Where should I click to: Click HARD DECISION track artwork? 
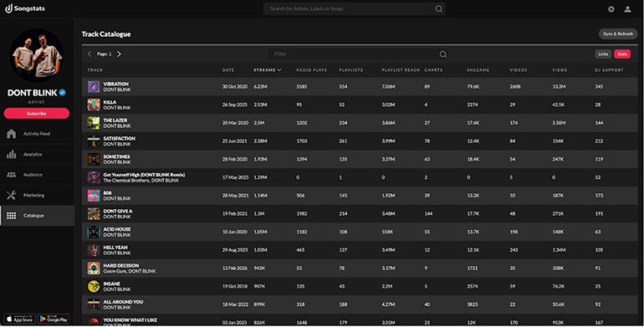tap(94, 268)
